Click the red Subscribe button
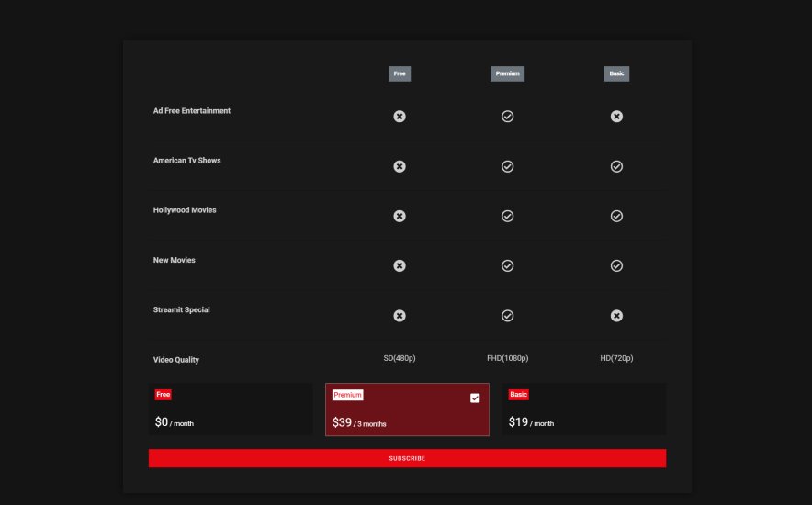Viewport: 812px width, 505px height. 407,458
